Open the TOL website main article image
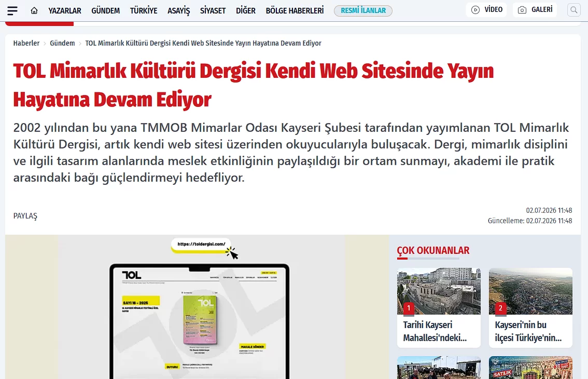The height and width of the screenshot is (379, 588). 197,307
